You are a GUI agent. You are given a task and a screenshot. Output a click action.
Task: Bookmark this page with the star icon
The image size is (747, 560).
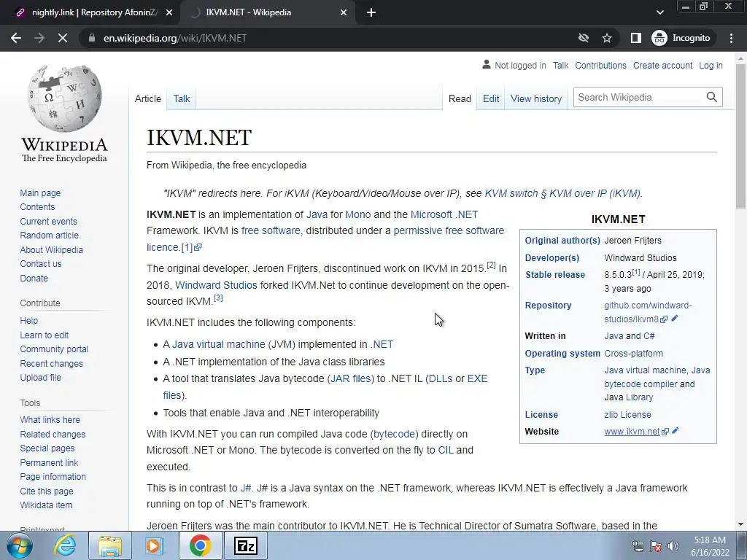coord(606,38)
